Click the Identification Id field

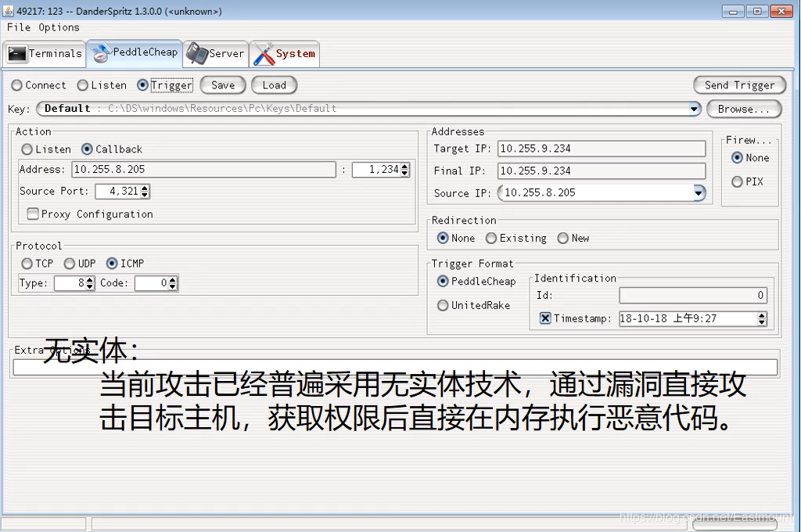693,296
